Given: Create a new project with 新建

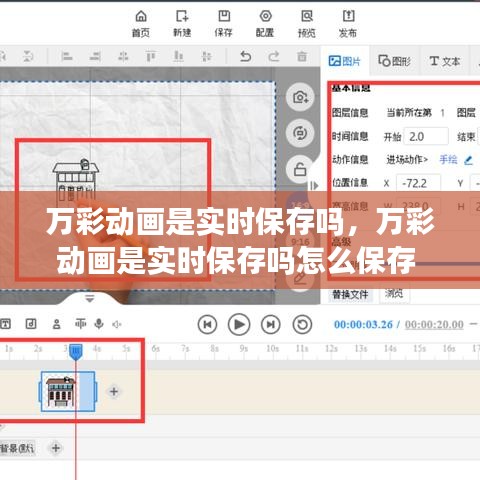Looking at the screenshot, I should click(182, 23).
